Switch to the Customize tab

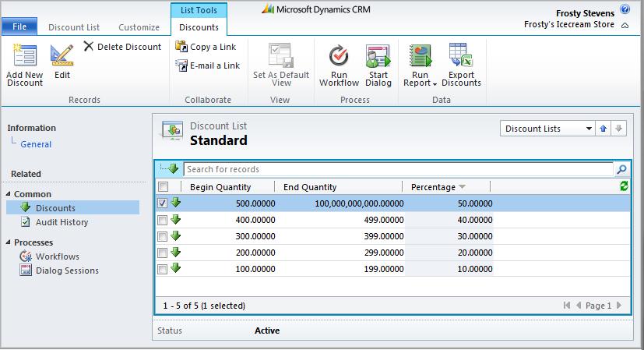pos(139,27)
